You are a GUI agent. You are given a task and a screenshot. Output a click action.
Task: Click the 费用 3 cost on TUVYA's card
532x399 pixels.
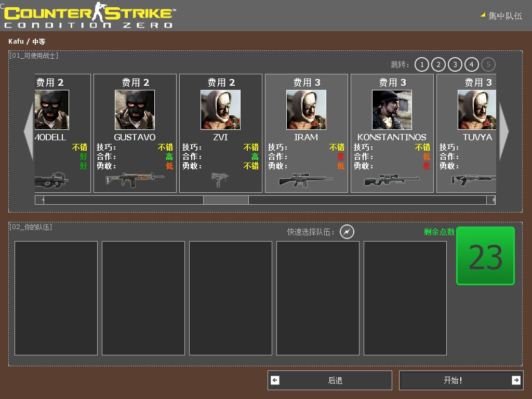[478, 83]
